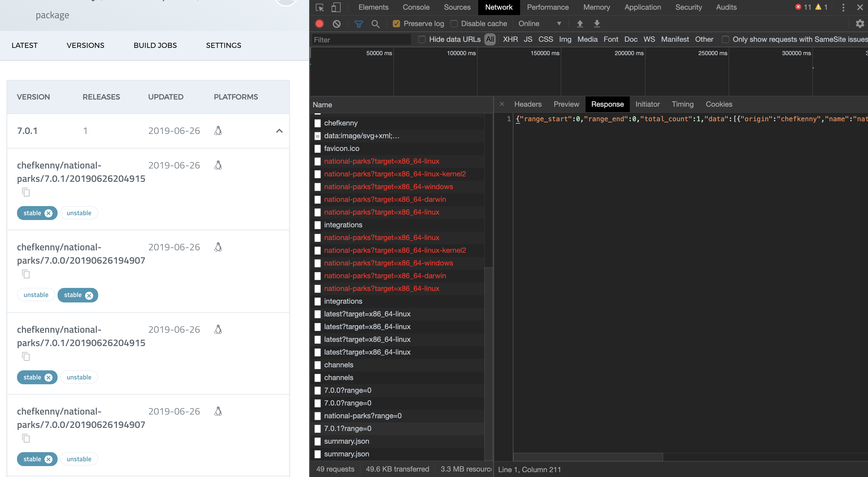
Task: Click the network Filter text field
Action: pyautogui.click(x=361, y=40)
